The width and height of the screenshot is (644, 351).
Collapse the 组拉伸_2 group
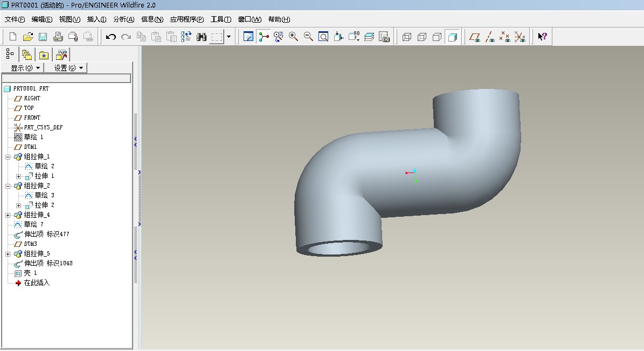tap(8, 186)
